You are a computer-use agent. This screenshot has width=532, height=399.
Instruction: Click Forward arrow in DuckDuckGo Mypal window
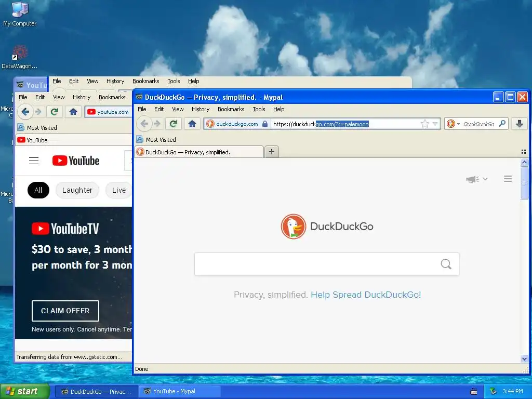click(x=157, y=124)
